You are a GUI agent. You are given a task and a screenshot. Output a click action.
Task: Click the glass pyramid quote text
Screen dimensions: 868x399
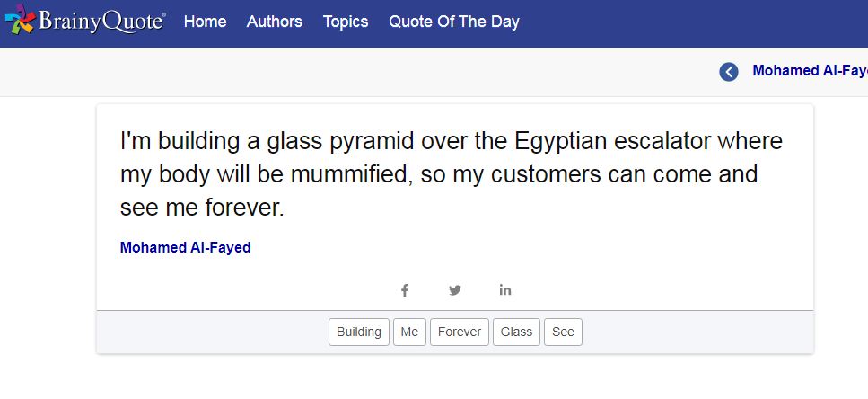coord(440,174)
